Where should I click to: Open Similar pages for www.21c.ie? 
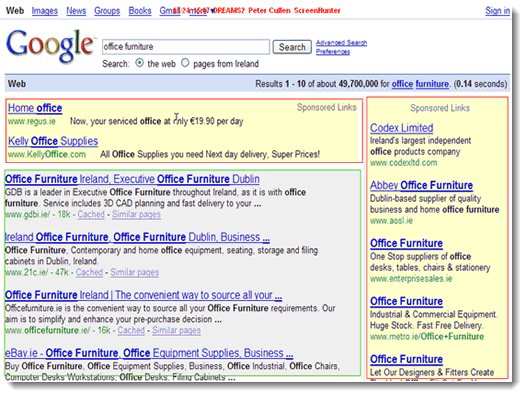(x=134, y=272)
